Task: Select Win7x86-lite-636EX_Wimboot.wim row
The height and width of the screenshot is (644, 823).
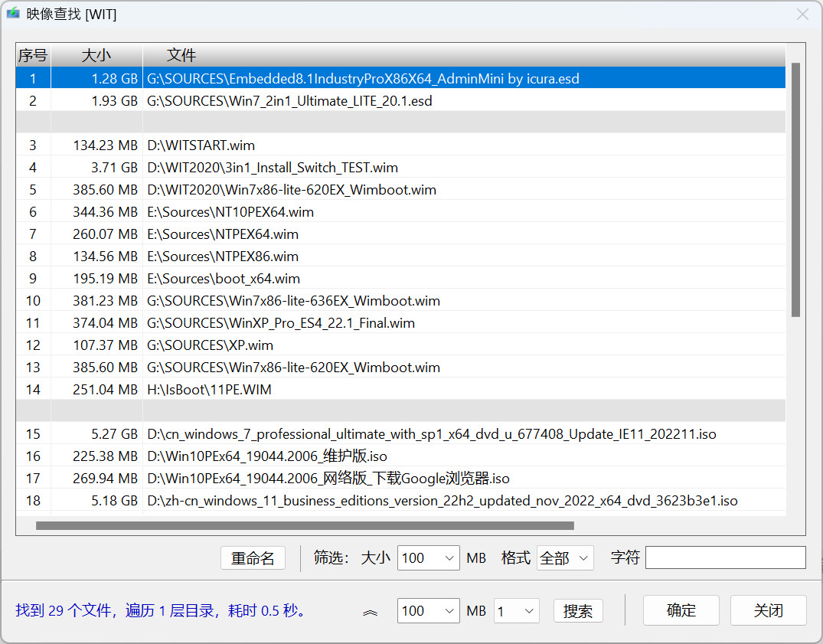Action: pos(400,301)
